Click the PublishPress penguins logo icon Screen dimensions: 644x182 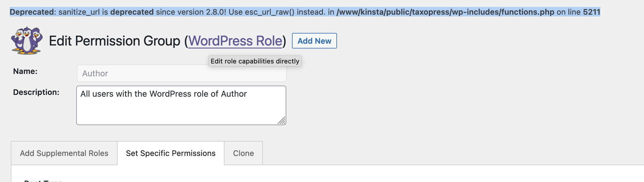(26, 41)
